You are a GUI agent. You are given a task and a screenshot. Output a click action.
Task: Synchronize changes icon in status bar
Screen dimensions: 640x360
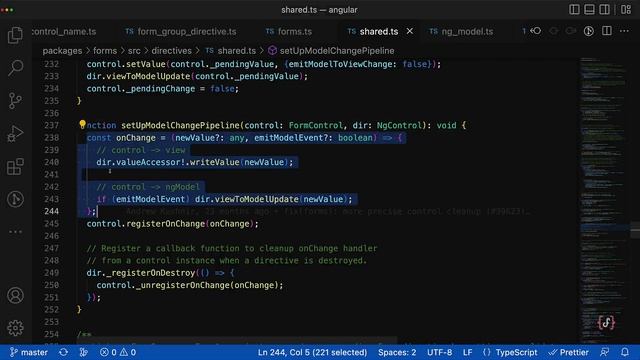coord(63,352)
